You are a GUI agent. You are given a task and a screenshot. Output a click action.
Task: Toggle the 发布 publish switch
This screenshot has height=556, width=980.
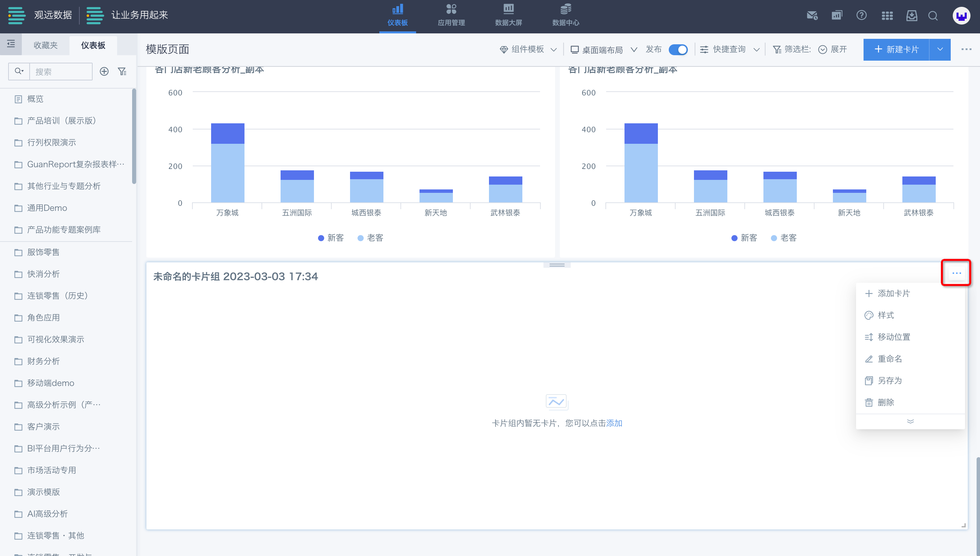678,50
